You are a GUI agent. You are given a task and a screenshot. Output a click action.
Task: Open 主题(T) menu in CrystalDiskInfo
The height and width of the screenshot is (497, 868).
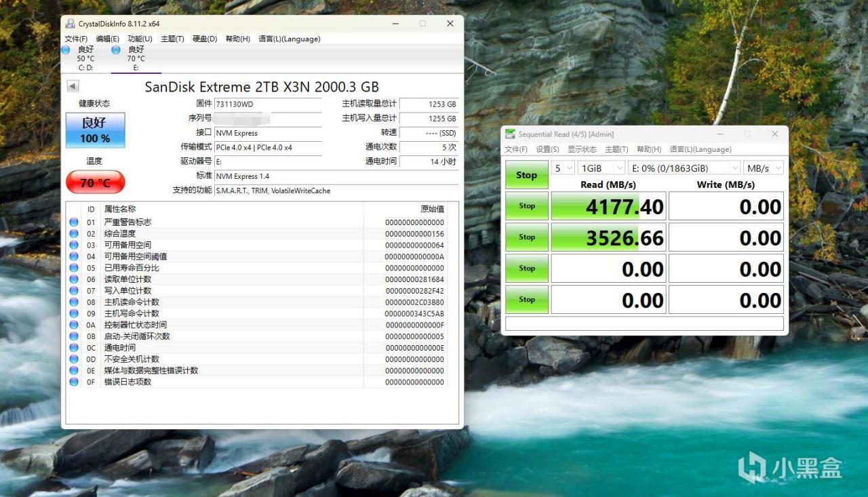172,39
